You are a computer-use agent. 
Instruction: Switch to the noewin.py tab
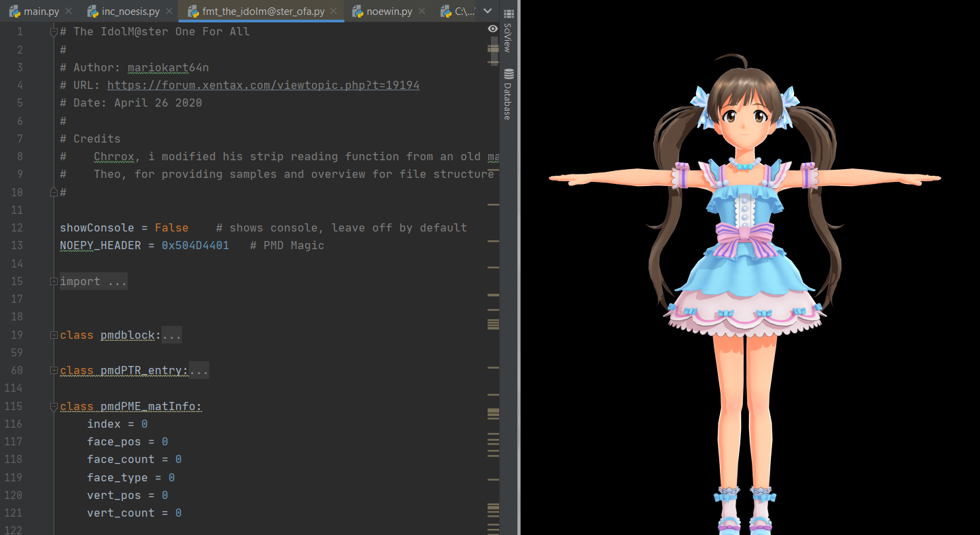tap(391, 11)
